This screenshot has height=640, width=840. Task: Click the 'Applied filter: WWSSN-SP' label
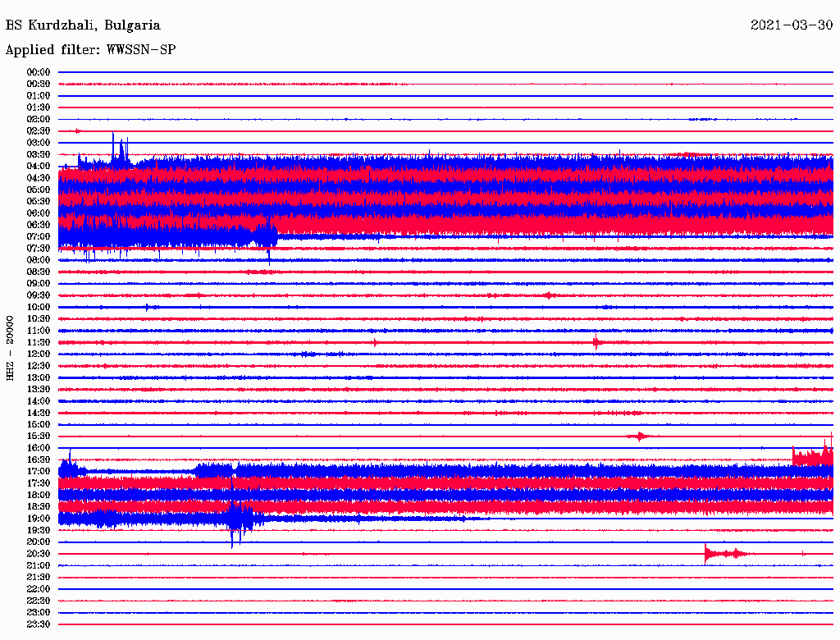click(90, 50)
